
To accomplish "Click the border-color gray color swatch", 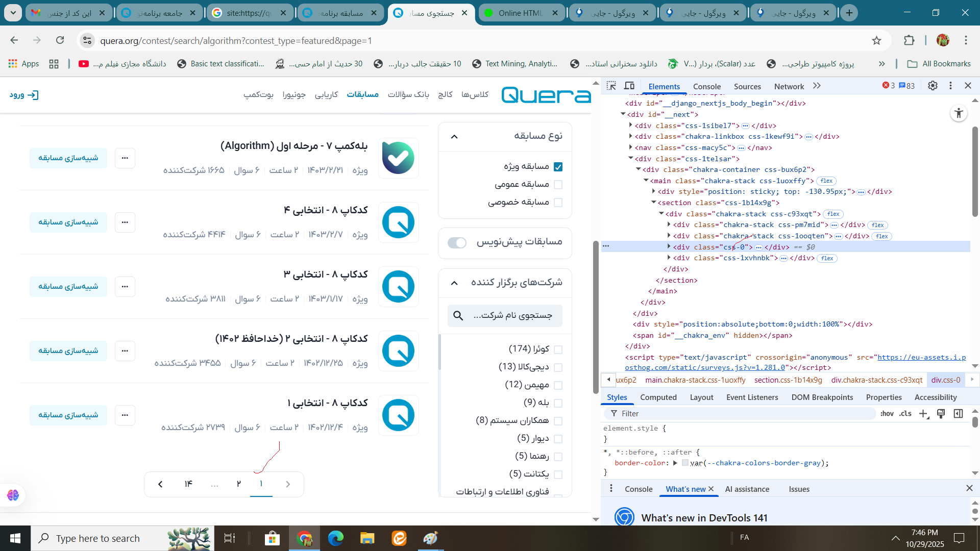I will [x=685, y=463].
